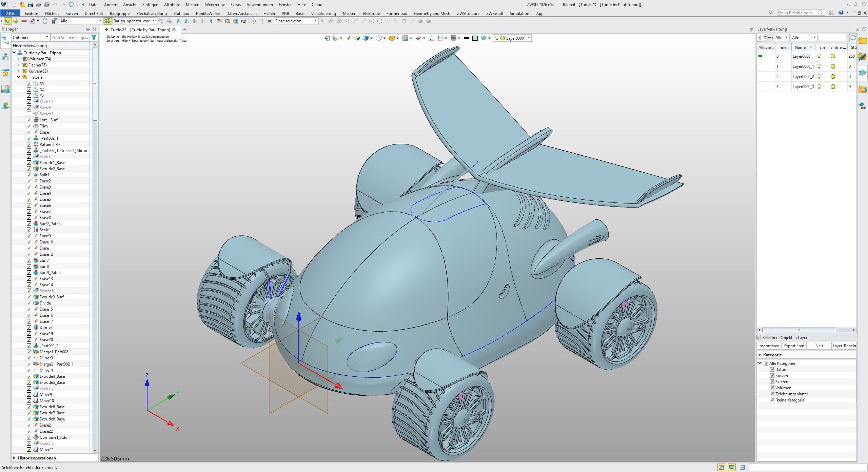Click the Importieren button
868x472 pixels.
click(769, 346)
